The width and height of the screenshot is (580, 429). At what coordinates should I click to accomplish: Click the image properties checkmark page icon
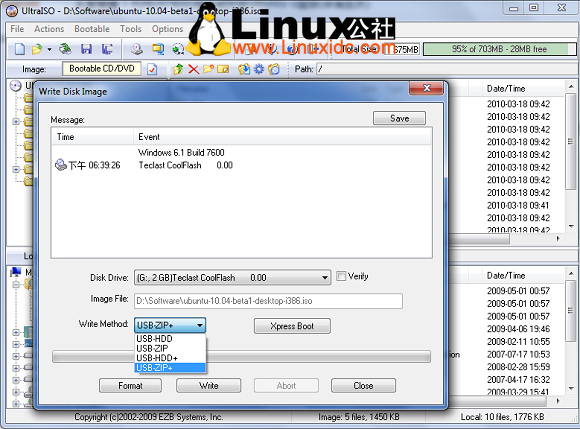tap(152, 69)
